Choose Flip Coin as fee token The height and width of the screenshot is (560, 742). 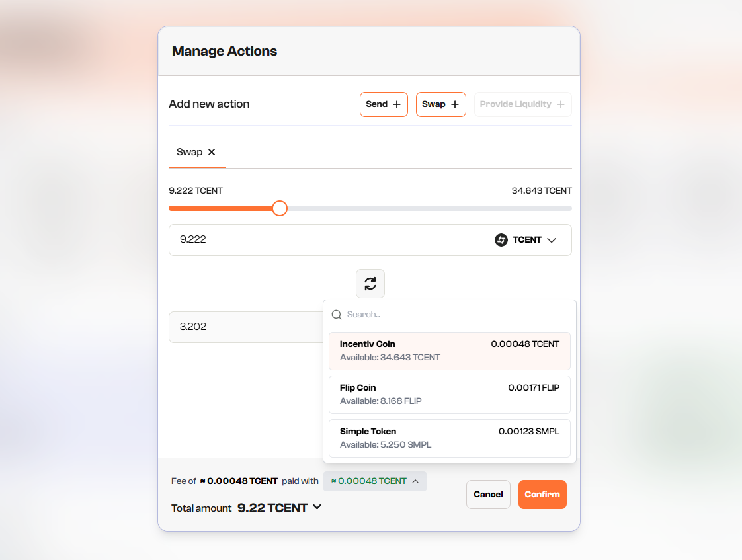[x=449, y=395]
